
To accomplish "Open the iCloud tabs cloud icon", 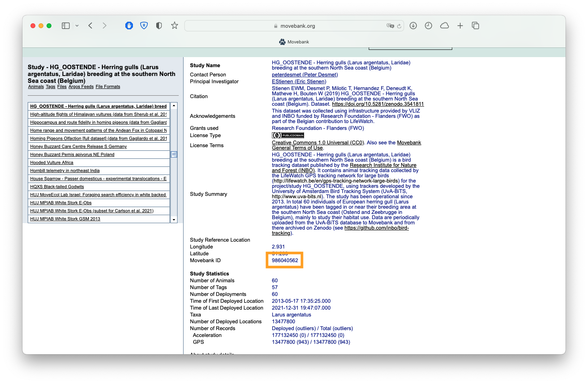I will [445, 26].
